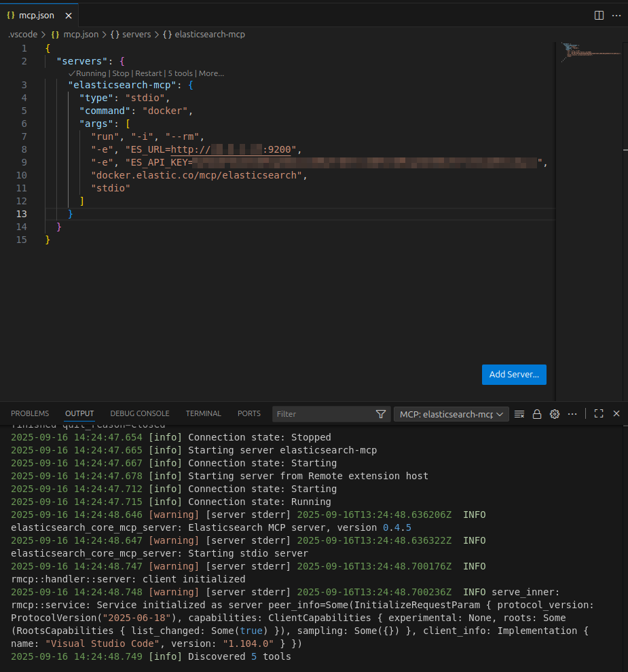Click the split editor right icon
This screenshot has height=672, width=628.
pyautogui.click(x=599, y=15)
